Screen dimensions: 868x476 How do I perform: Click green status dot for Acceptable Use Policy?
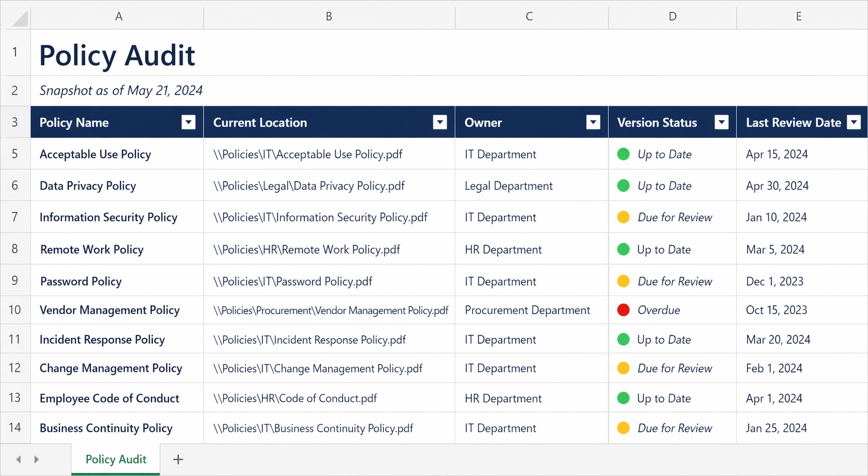[x=623, y=154]
